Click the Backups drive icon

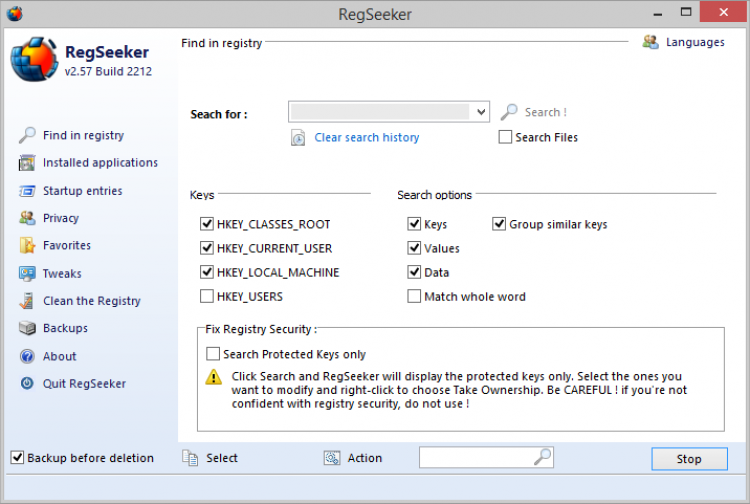[27, 328]
